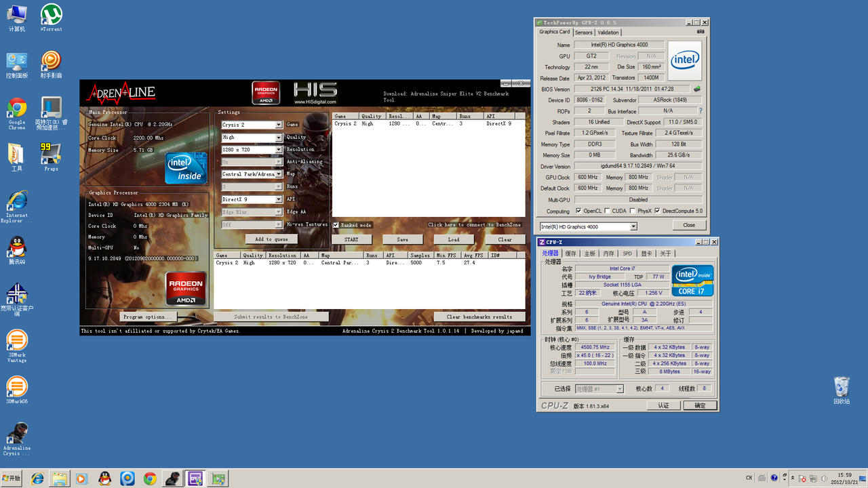
Task: Select the 3DMark Vantage desktop icon
Action: point(17,346)
